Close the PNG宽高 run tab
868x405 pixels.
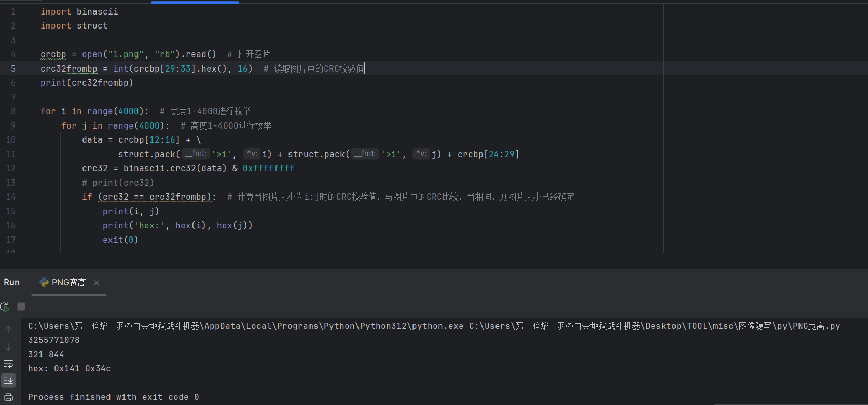(97, 283)
